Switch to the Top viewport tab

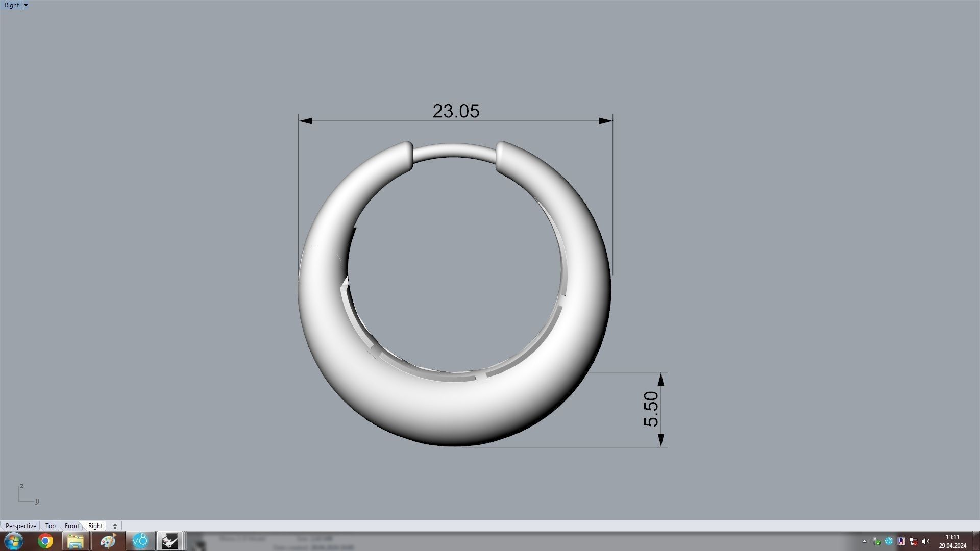coord(50,525)
